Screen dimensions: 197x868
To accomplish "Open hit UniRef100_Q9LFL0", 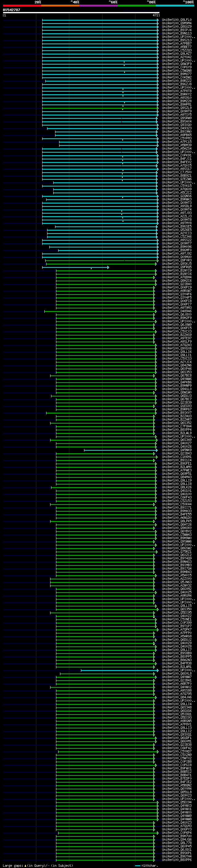I will 177,20.
